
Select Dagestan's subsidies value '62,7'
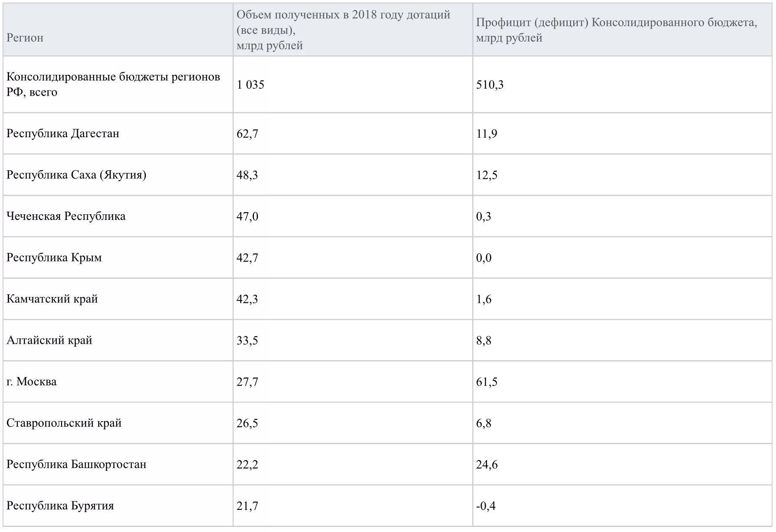pos(247,133)
